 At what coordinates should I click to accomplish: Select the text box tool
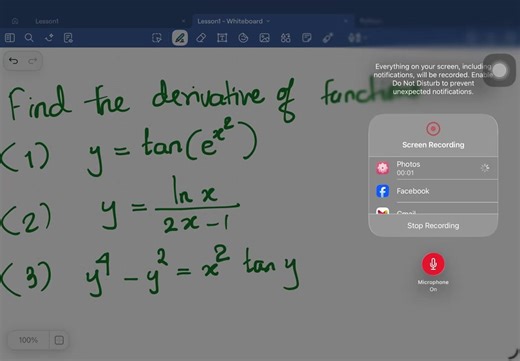(x=222, y=38)
